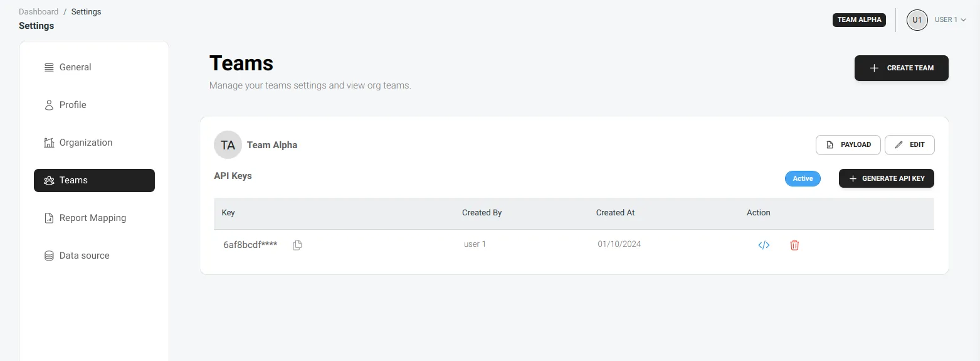Edit Team Alpha

[x=909, y=144]
